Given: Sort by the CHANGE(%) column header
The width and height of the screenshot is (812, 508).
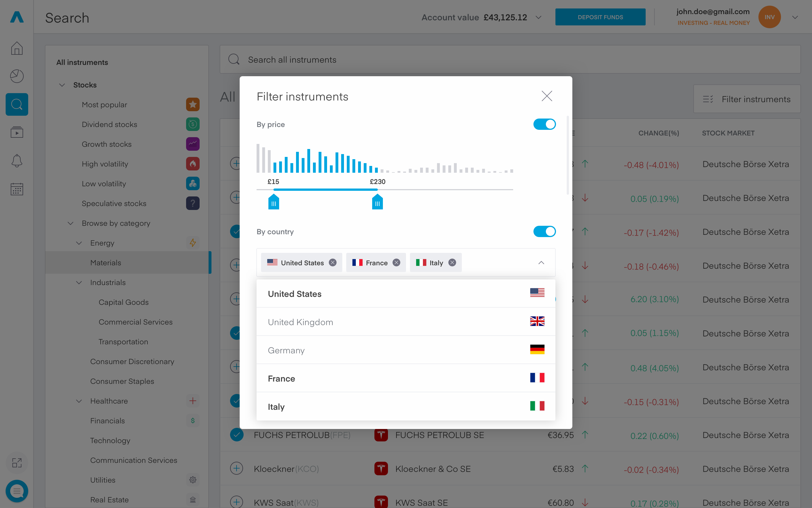Looking at the screenshot, I should (658, 133).
